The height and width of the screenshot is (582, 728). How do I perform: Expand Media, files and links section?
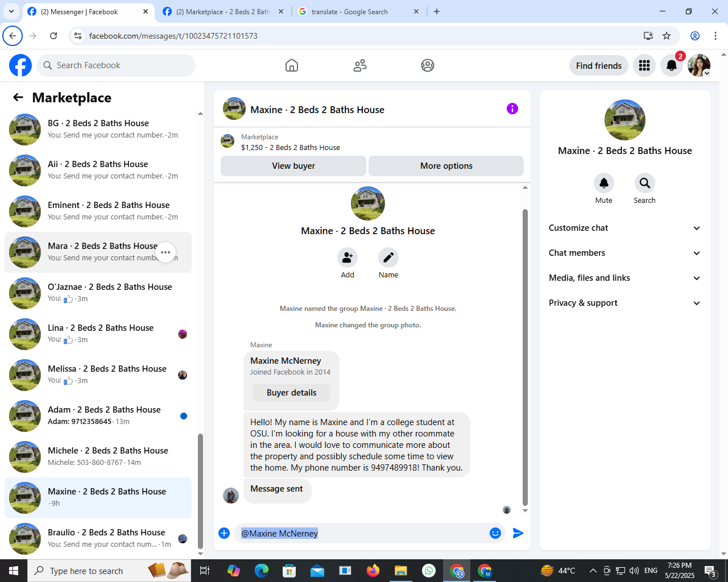[x=624, y=278]
